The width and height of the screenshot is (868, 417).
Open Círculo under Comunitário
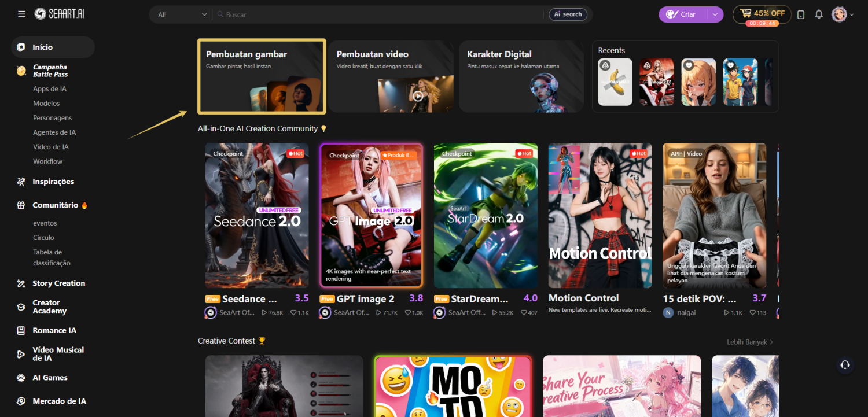point(43,238)
